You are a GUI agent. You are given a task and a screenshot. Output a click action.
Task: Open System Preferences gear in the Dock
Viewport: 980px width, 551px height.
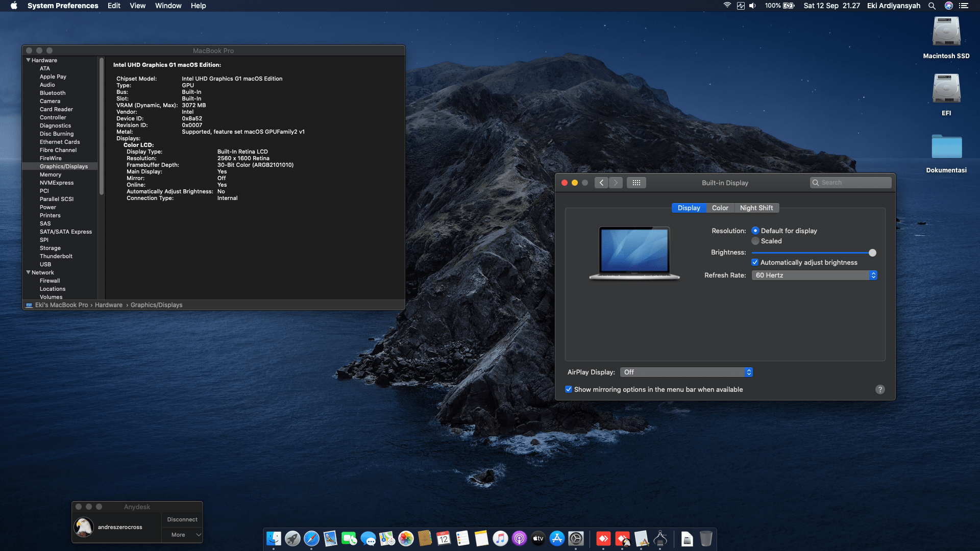576,539
